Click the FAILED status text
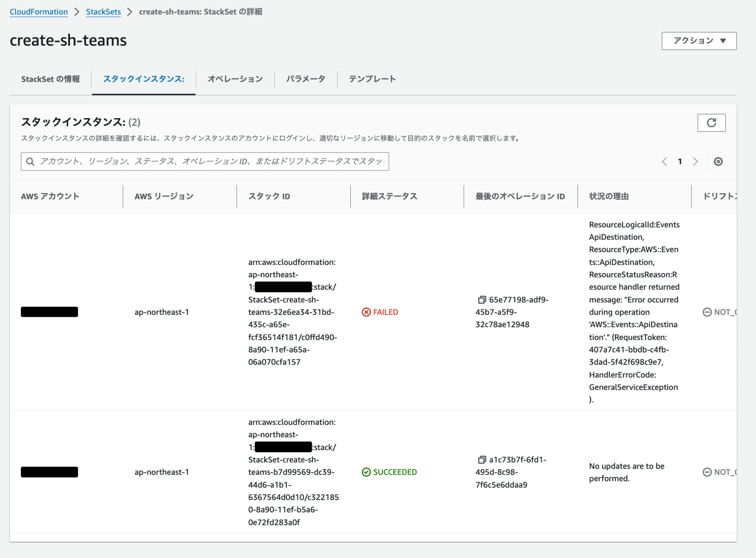 pyautogui.click(x=386, y=312)
